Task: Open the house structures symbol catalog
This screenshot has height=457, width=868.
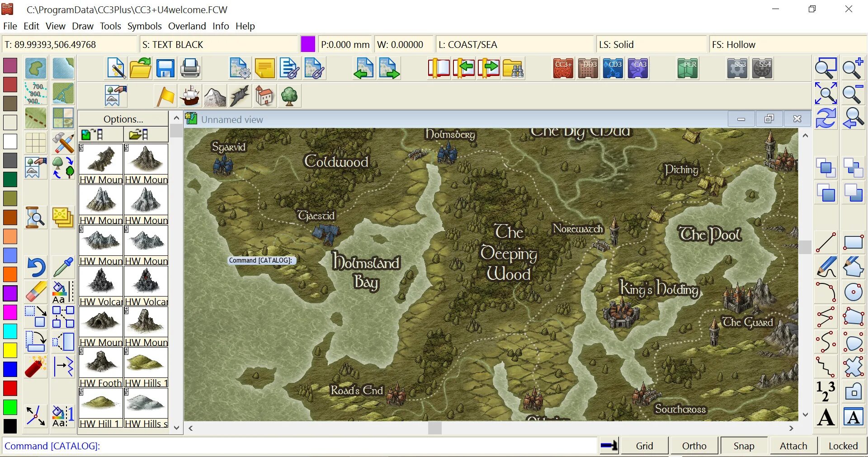Action: 265,96
